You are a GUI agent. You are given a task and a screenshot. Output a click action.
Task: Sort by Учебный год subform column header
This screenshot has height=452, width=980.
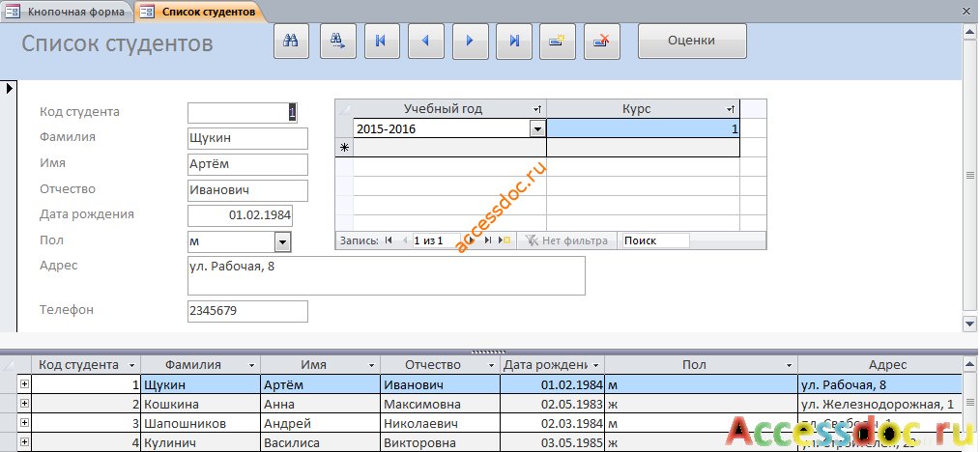coord(449,108)
